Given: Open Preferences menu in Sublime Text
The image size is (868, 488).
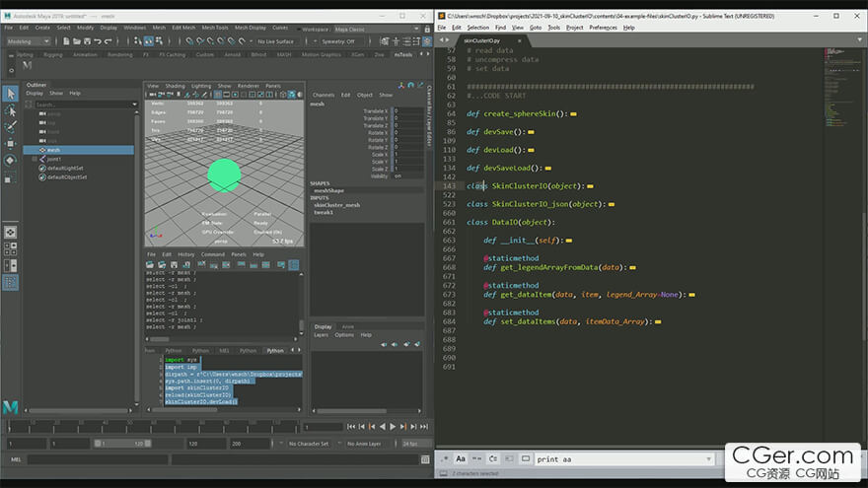Looking at the screenshot, I should (x=603, y=28).
